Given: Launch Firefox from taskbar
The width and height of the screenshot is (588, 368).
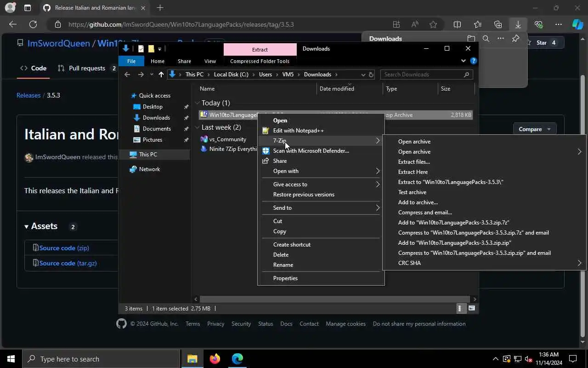Looking at the screenshot, I should (215, 359).
